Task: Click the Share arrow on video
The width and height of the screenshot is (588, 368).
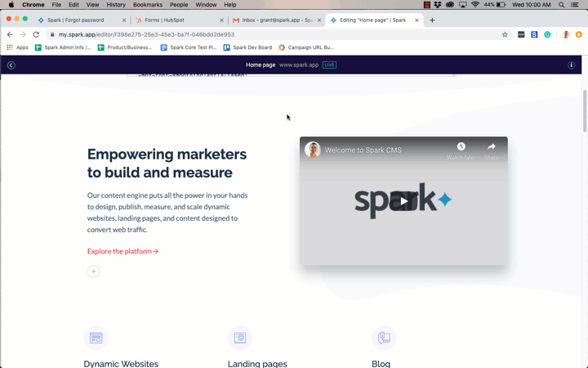Action: tap(492, 146)
